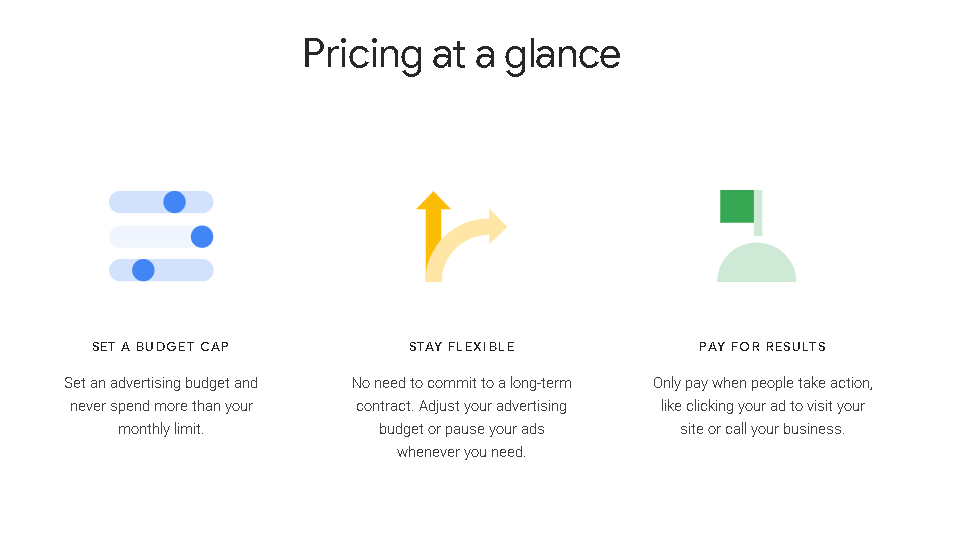
Task: Click the green flag icon
Action: [737, 207]
